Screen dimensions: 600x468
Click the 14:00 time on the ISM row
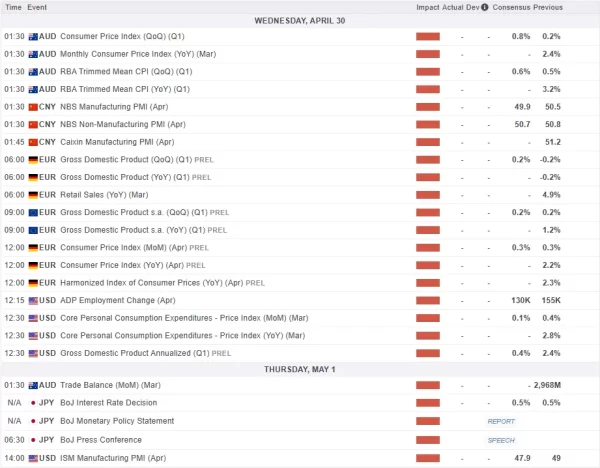pos(14,458)
